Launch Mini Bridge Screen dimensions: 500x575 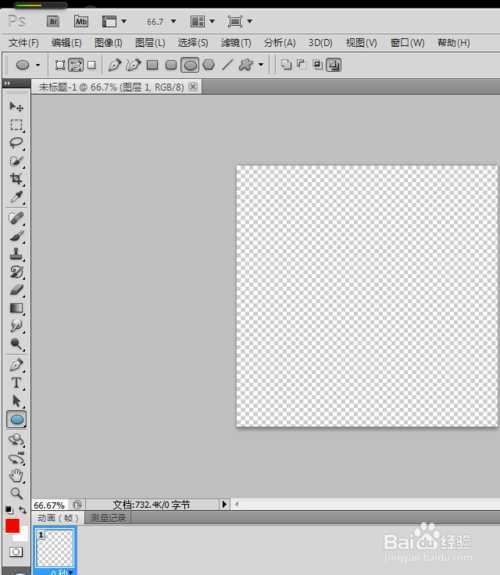click(x=81, y=21)
